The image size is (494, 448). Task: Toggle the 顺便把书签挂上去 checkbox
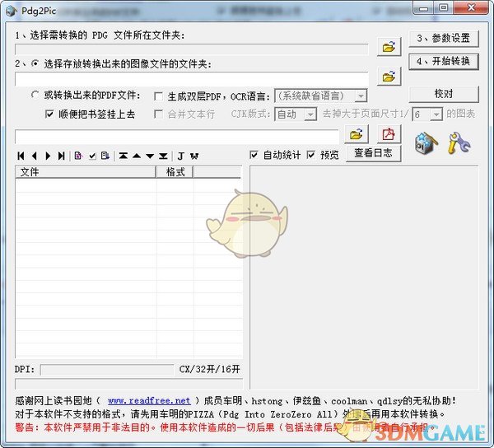(x=49, y=114)
